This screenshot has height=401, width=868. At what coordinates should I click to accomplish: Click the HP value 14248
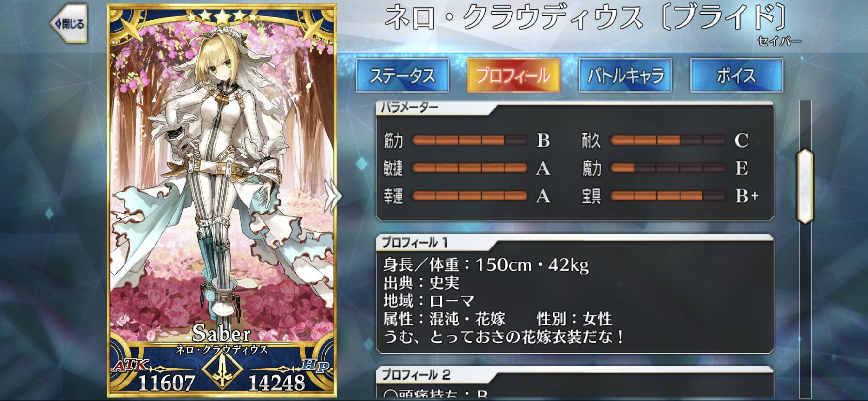coord(277,383)
